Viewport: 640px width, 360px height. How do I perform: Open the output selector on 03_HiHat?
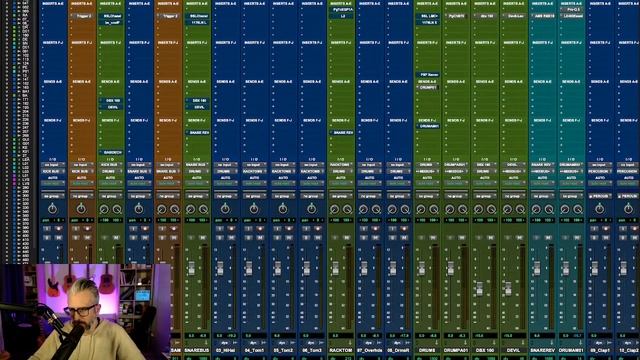coord(226,171)
